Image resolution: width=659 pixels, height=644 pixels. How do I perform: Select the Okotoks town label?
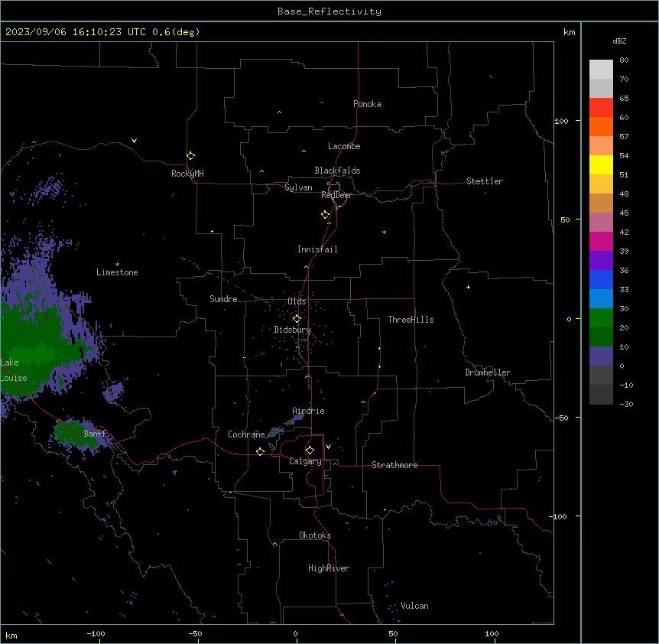(x=315, y=535)
